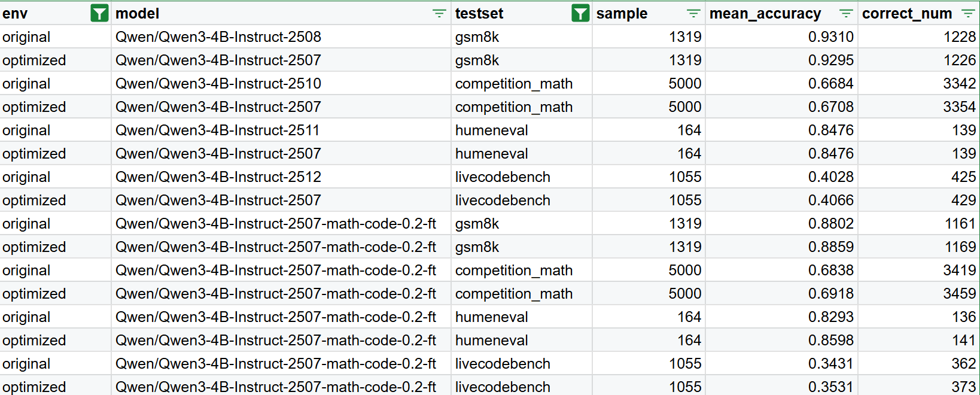
Task: Select mean_accuracy cell 0.6838
Action: coord(782,270)
